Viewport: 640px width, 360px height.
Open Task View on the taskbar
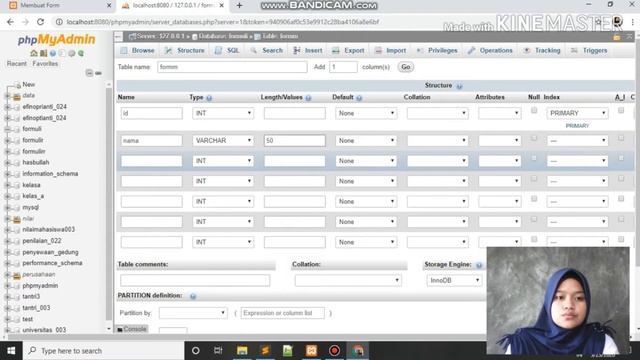pos(218,351)
